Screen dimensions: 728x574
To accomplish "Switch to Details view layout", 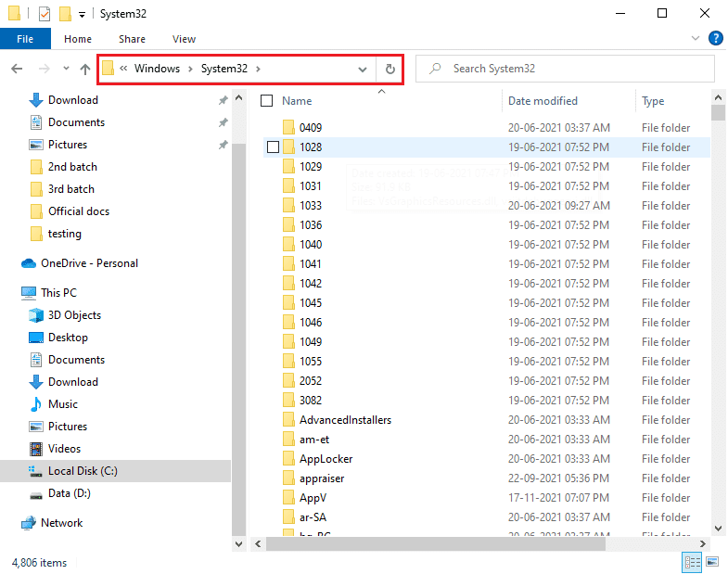I will pos(692,562).
